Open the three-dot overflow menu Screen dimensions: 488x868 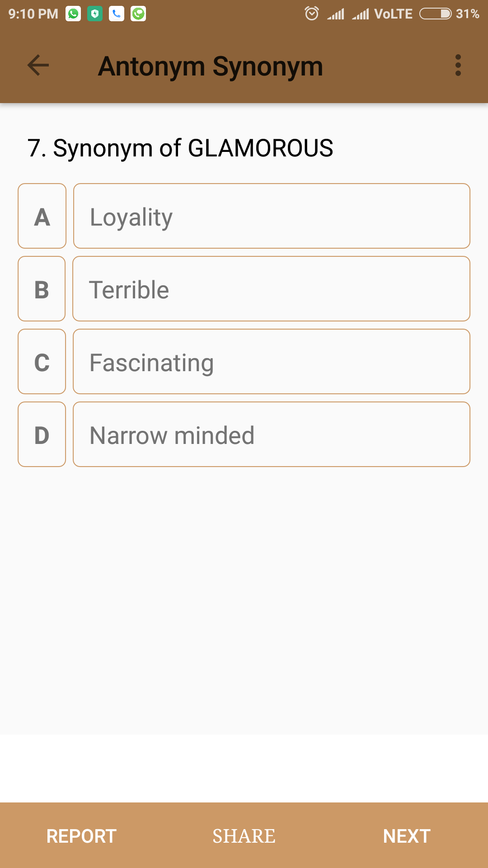coord(458,66)
